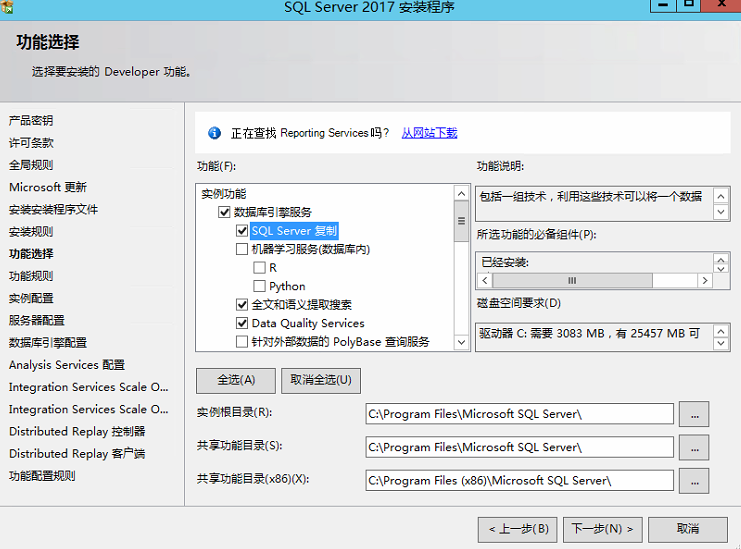
Task: Select 安装安装程序文件 step in sidebar
Action: coord(53,209)
